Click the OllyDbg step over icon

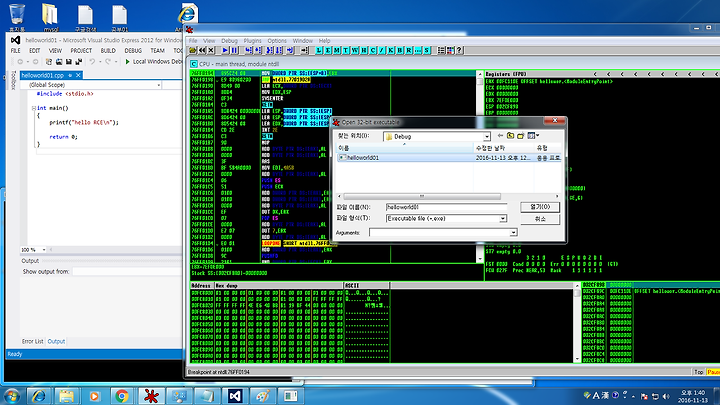[258, 50]
